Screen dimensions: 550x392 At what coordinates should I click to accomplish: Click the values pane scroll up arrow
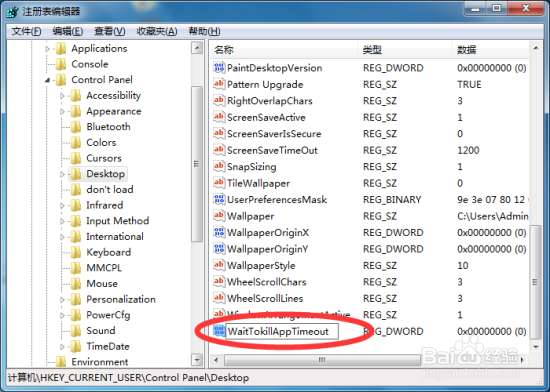536,48
